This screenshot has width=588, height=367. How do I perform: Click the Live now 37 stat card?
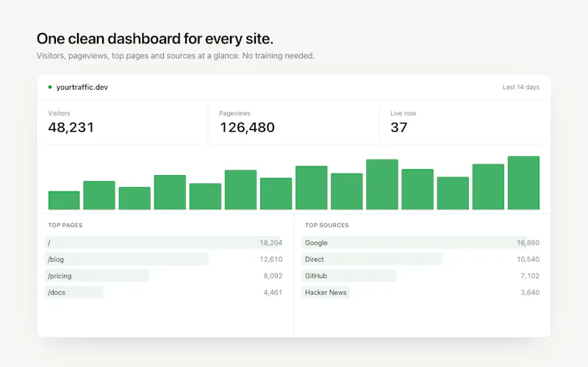tap(465, 122)
